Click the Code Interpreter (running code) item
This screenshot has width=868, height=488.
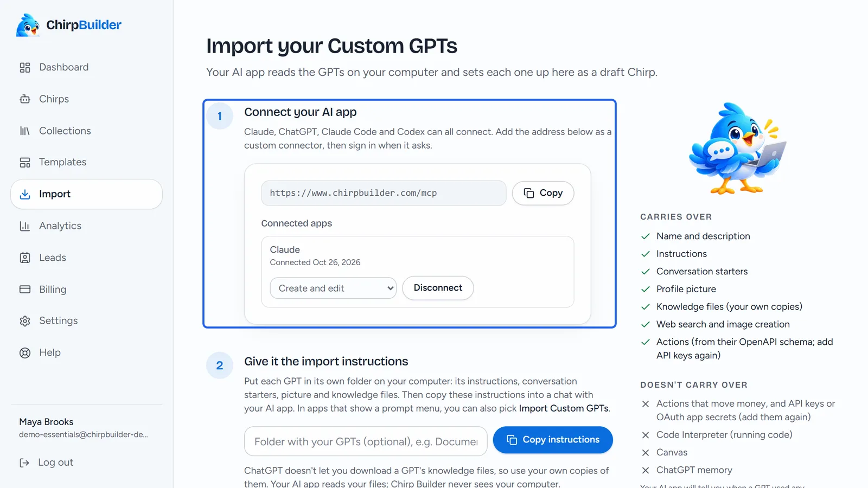point(724,435)
